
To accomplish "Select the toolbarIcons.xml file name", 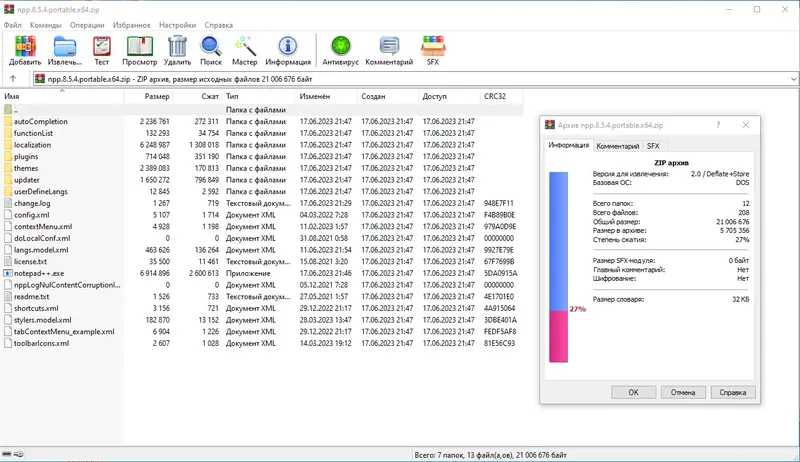I will point(41,344).
